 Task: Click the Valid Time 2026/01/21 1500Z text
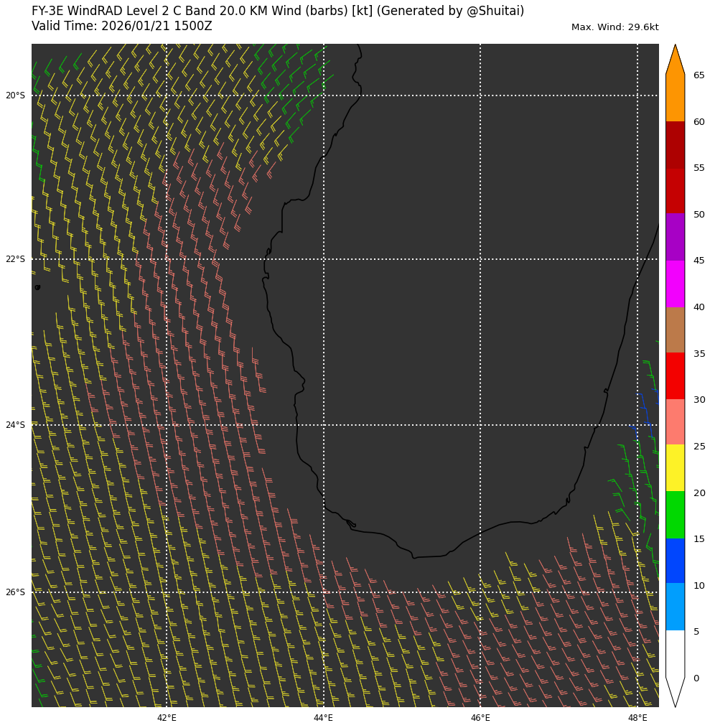pyautogui.click(x=122, y=26)
